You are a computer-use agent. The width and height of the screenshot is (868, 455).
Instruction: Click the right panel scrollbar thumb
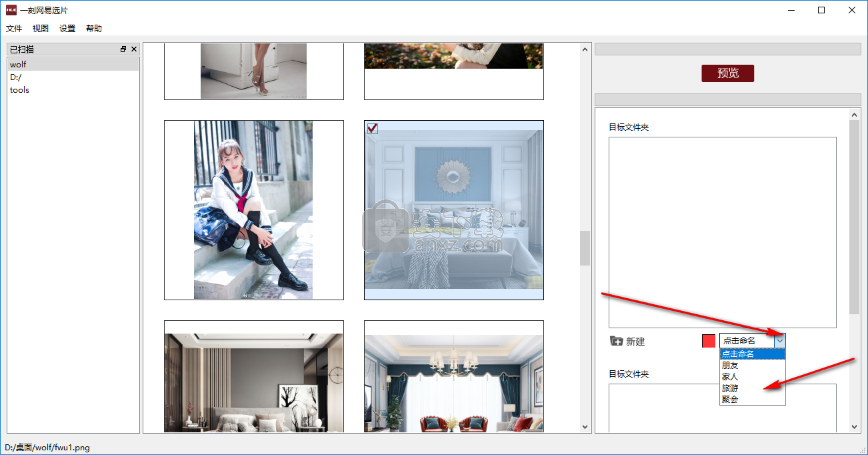[855, 217]
